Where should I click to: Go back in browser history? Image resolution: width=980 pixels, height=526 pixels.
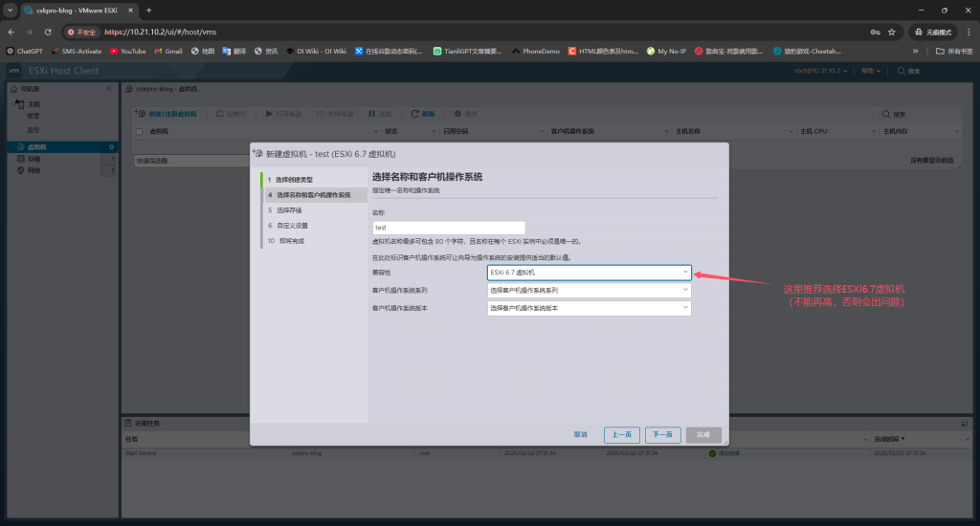coord(11,32)
